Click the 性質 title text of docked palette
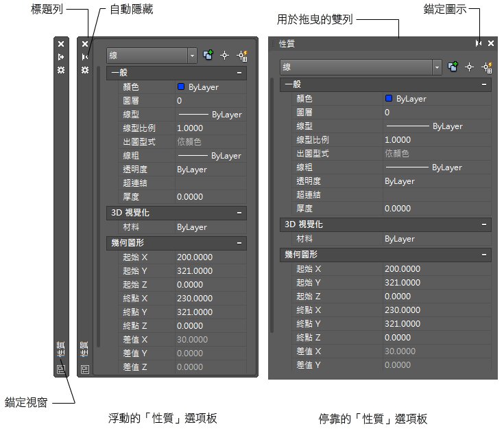The image size is (504, 429). (287, 43)
